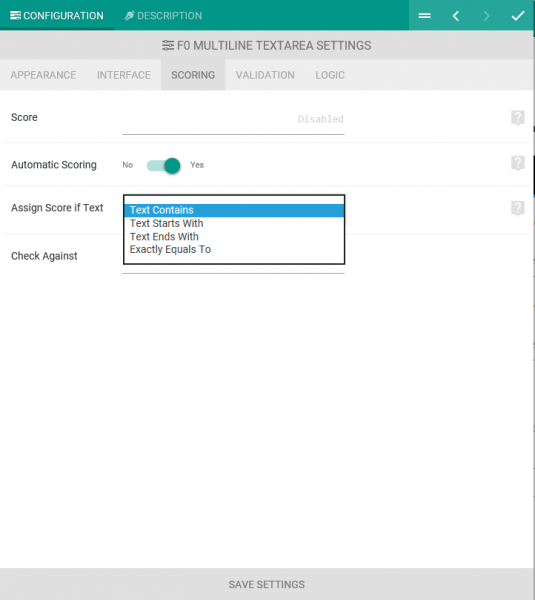Open the Interface tab
Screen dimensions: 535x600
pyautogui.click(x=124, y=75)
